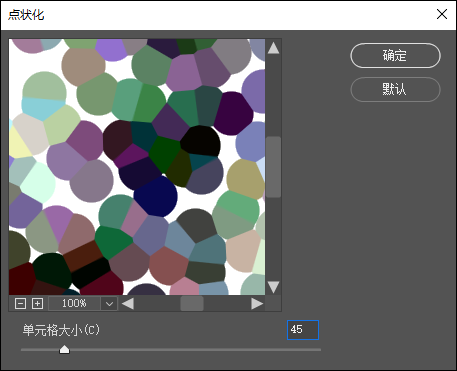Close the 点状化 dialog window
Viewport: 457px width, 371px height.
[x=442, y=14]
